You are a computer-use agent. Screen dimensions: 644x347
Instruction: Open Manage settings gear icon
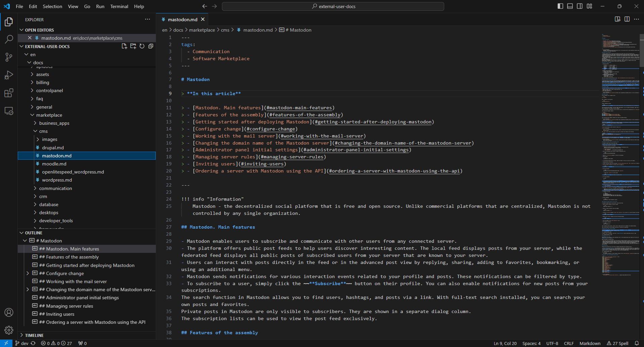[x=9, y=330]
